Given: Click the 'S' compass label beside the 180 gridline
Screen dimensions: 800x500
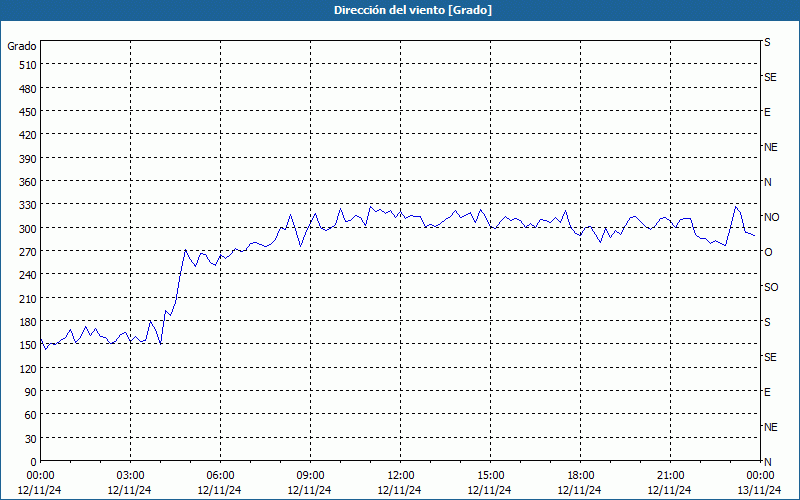Looking at the screenshot, I should 767,322.
